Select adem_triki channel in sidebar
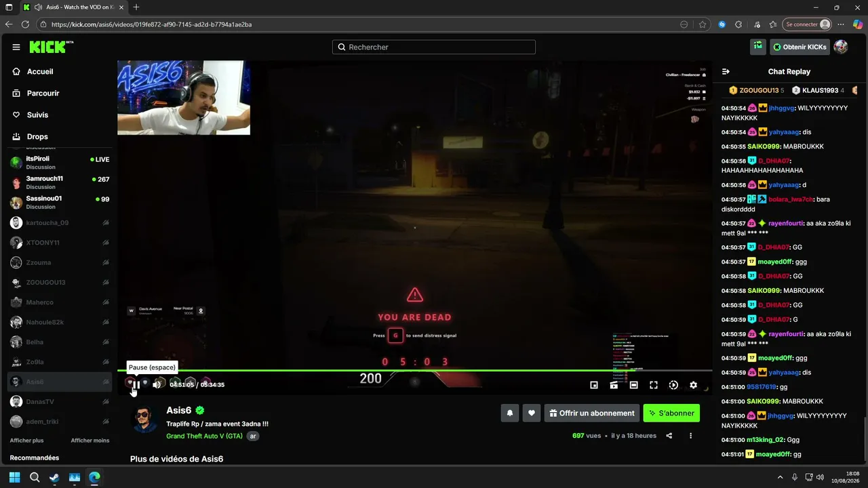 click(x=59, y=422)
